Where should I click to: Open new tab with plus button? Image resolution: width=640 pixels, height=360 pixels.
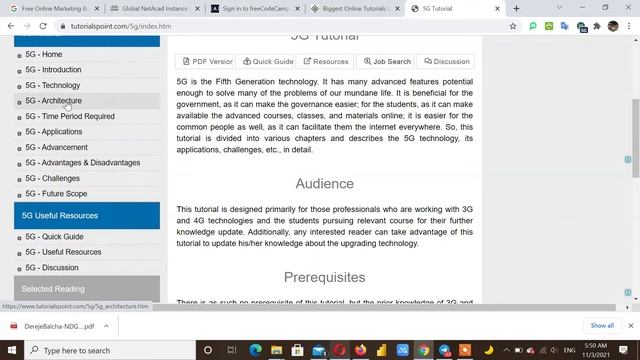516,9
